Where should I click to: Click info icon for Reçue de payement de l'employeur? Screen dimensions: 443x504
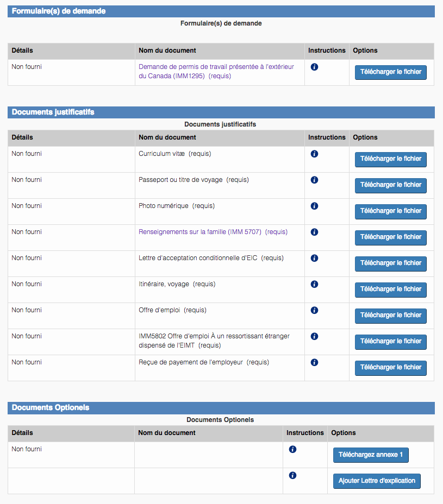pyautogui.click(x=314, y=363)
